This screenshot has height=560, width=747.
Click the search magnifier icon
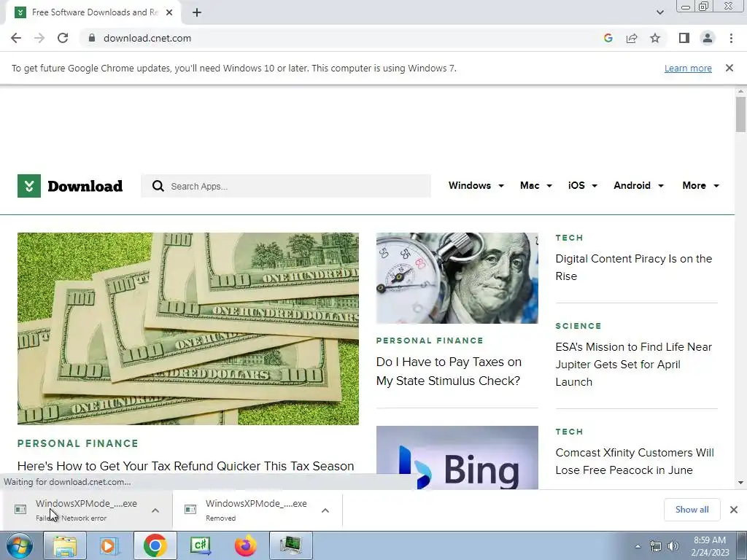pyautogui.click(x=158, y=186)
